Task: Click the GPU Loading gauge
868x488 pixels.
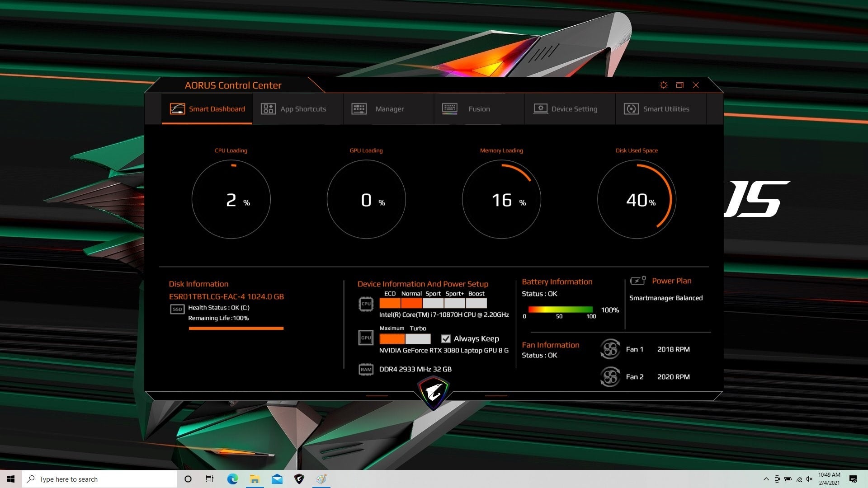Action: coord(366,199)
